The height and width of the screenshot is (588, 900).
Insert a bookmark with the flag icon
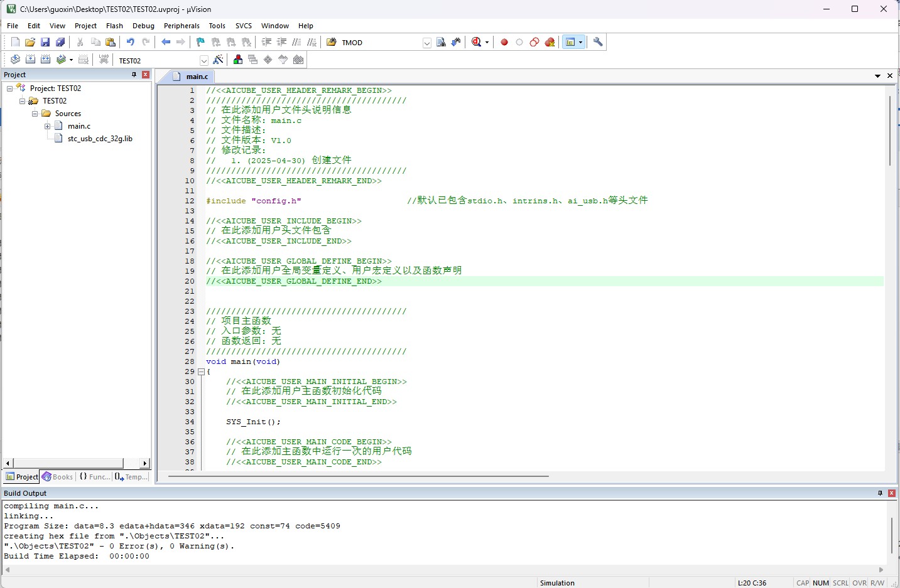click(200, 42)
